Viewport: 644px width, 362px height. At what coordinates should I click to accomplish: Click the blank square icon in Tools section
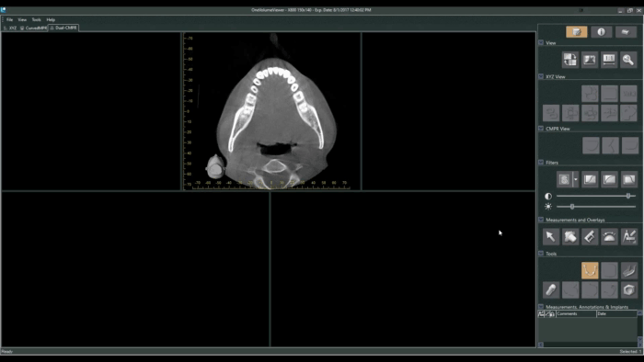[609, 270]
